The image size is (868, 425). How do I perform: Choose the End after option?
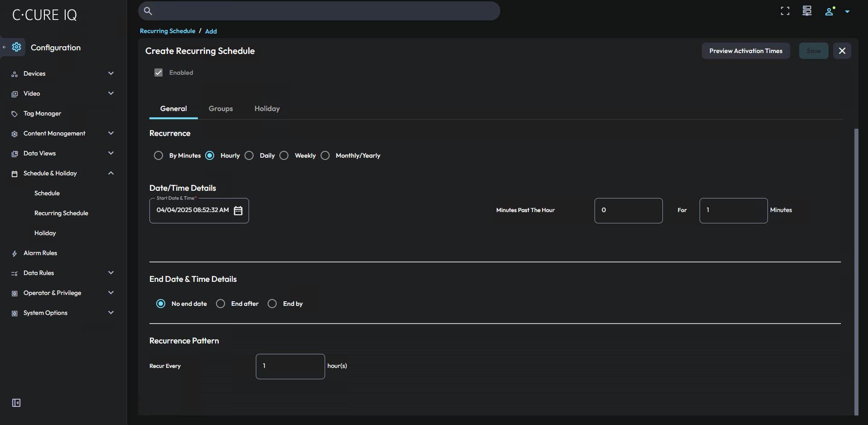[221, 304]
